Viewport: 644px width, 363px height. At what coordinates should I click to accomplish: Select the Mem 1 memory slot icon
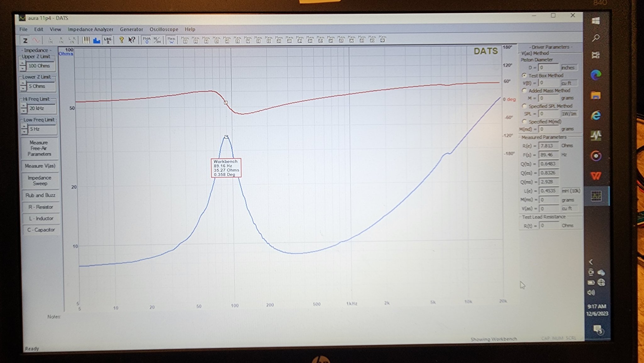[x=185, y=40]
